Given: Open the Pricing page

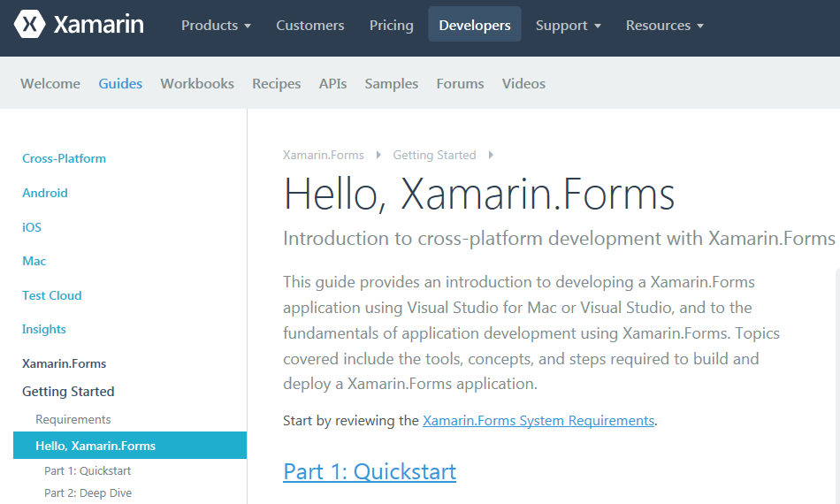Looking at the screenshot, I should click(x=391, y=26).
